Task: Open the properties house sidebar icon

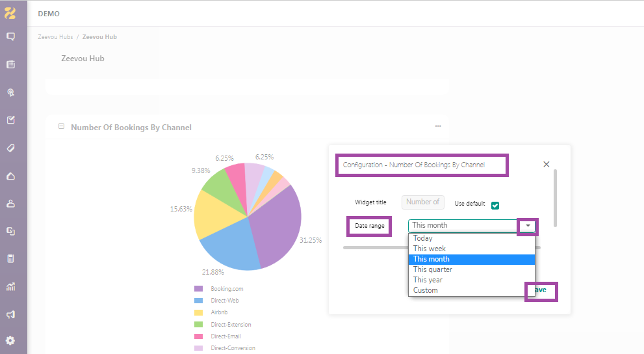Action: (11, 176)
